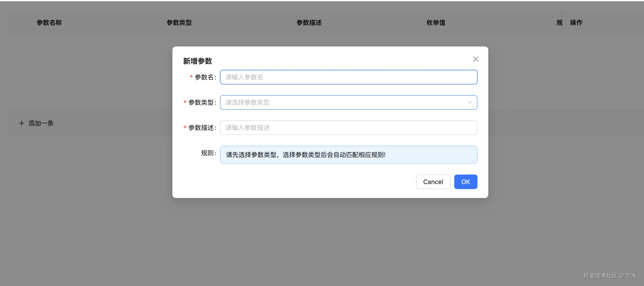This screenshot has height=286, width=644.
Task: Click inside the 参数名 input field
Action: [348, 77]
